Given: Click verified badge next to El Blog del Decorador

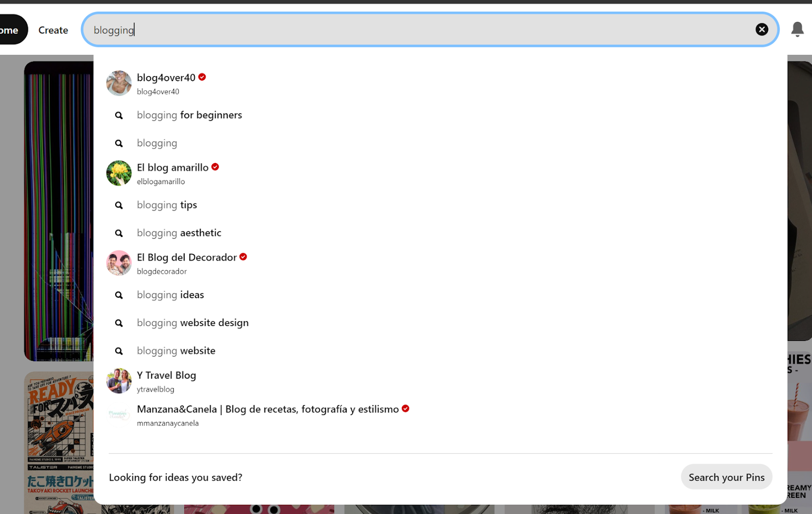Looking at the screenshot, I should [243, 257].
